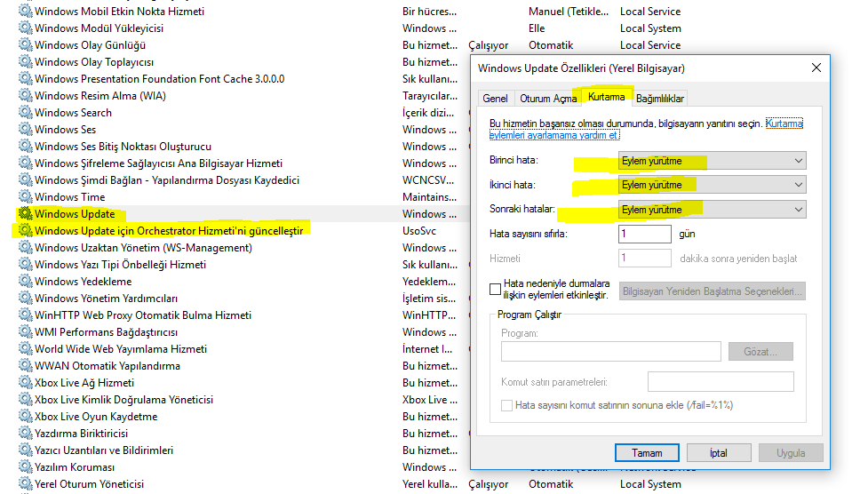Image resolution: width=868 pixels, height=494 pixels.
Task: Click the İptal button
Action: click(x=719, y=452)
